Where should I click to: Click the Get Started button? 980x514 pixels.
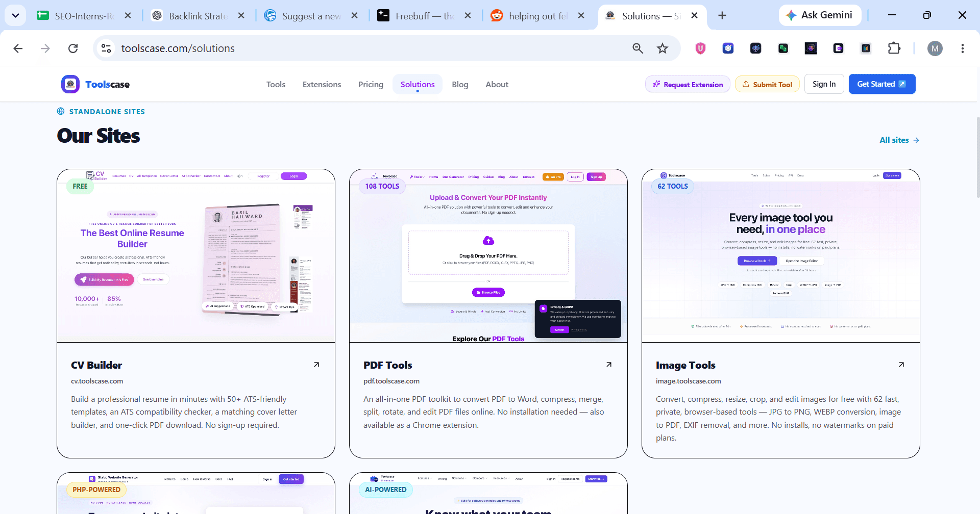[882, 84]
